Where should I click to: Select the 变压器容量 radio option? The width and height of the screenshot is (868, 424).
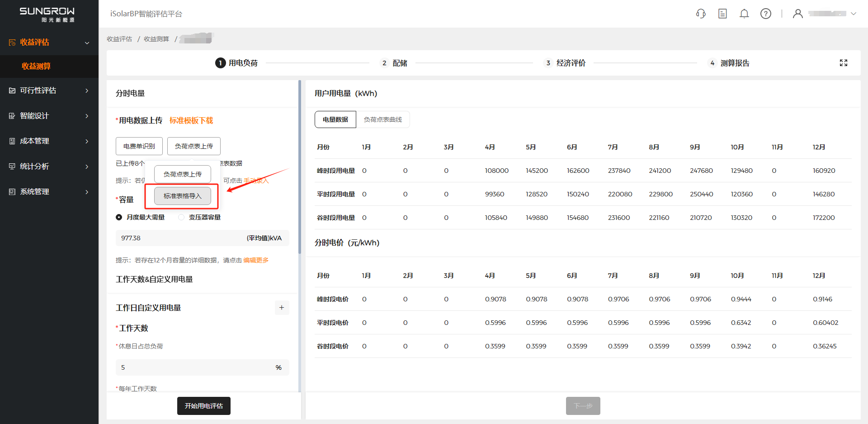[181, 217]
